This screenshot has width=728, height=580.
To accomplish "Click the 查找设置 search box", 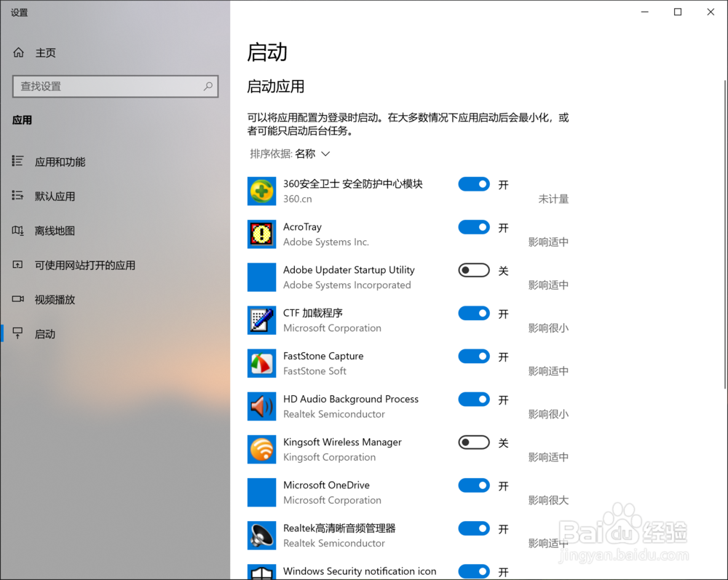I will pyautogui.click(x=114, y=86).
